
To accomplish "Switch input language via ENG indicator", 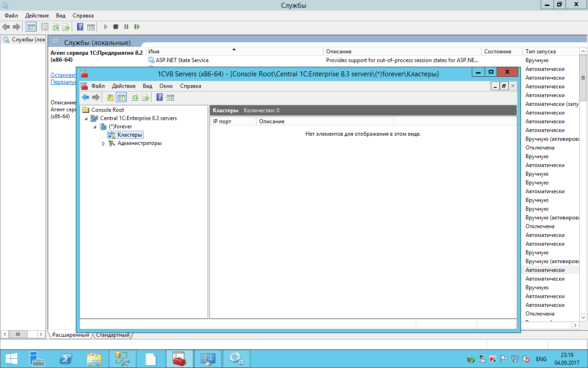I will click(541, 359).
